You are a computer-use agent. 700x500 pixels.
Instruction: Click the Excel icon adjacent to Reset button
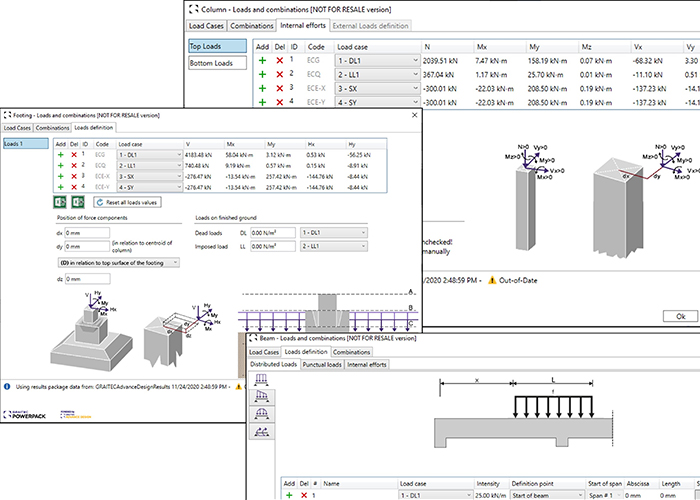[78, 202]
